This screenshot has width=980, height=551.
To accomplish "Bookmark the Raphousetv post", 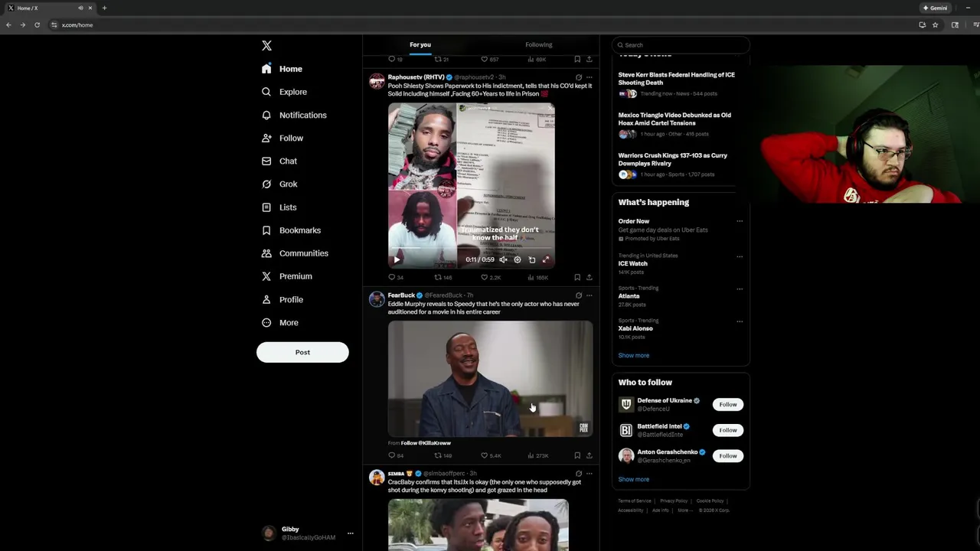I will pyautogui.click(x=577, y=277).
